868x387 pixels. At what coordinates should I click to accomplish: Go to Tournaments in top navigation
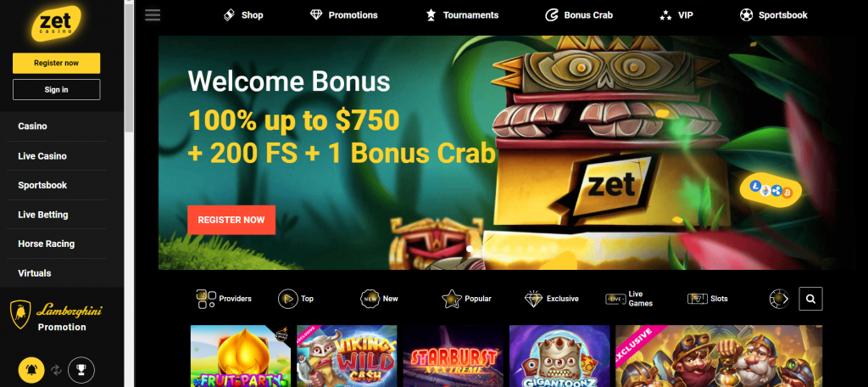click(x=462, y=15)
